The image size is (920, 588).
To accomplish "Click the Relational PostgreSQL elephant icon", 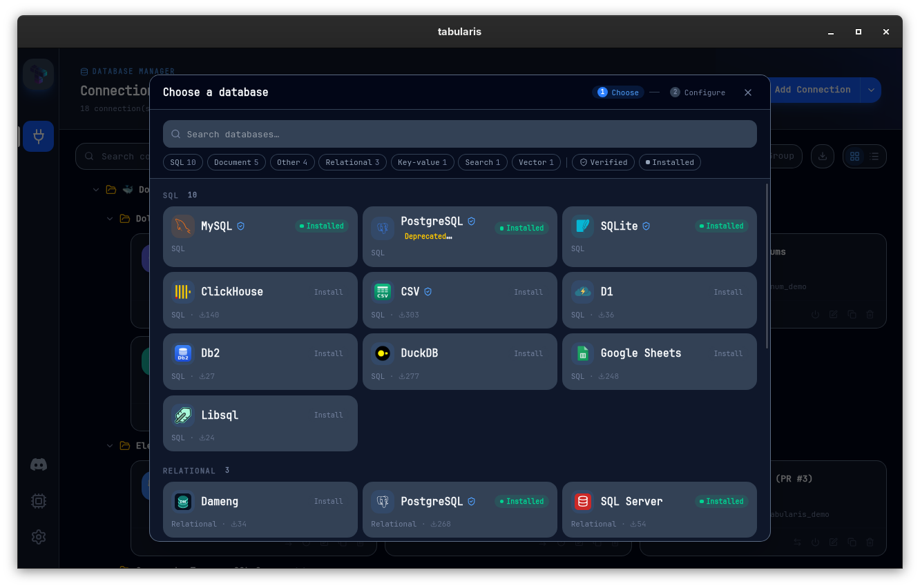I will click(383, 502).
